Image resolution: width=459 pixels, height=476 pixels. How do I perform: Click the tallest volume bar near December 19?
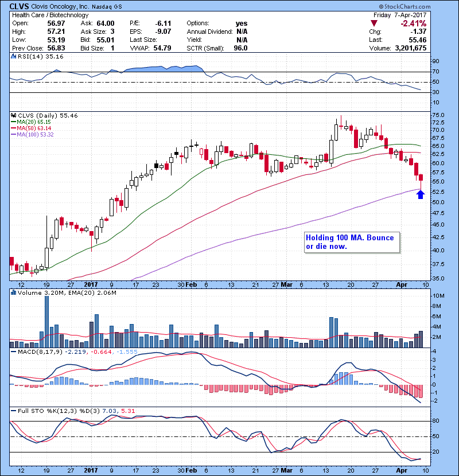47,322
